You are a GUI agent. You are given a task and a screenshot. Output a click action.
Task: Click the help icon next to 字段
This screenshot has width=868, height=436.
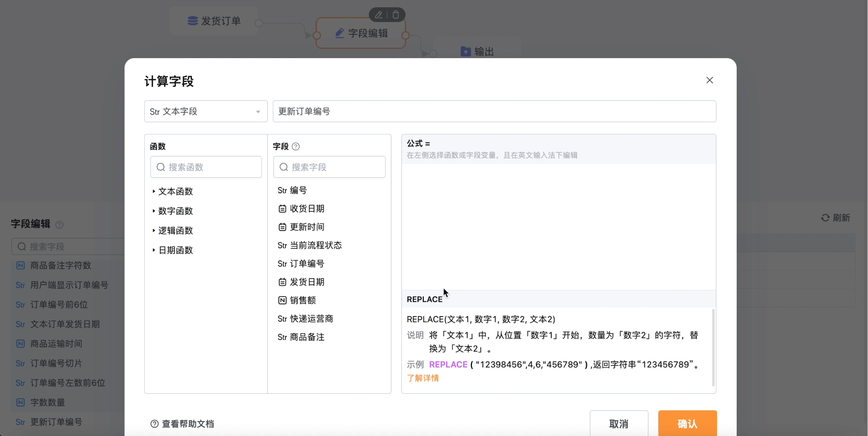[x=296, y=147]
